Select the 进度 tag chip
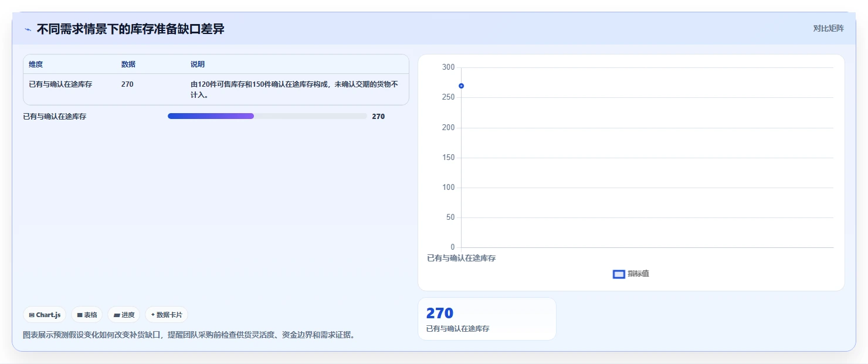Image resolution: width=868 pixels, height=364 pixels. (x=124, y=315)
